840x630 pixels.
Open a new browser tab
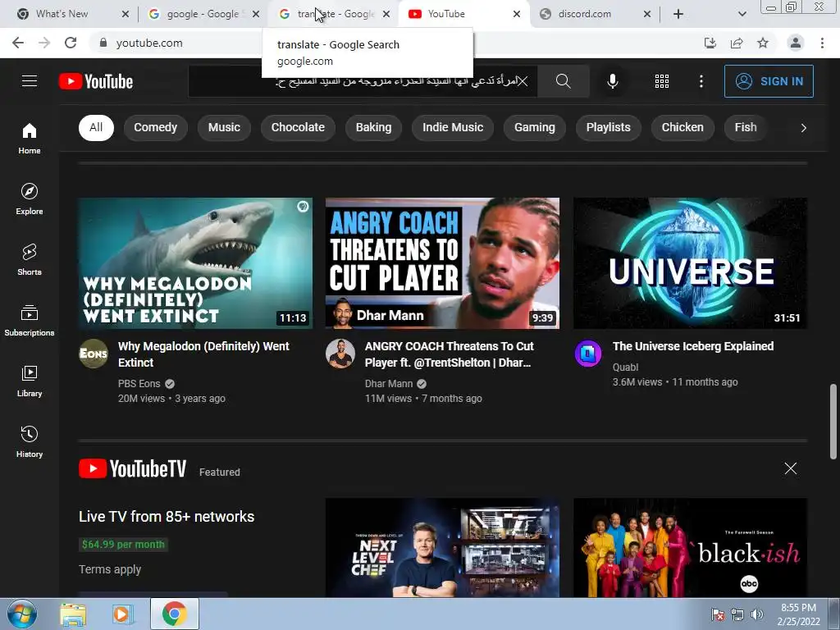click(x=678, y=14)
